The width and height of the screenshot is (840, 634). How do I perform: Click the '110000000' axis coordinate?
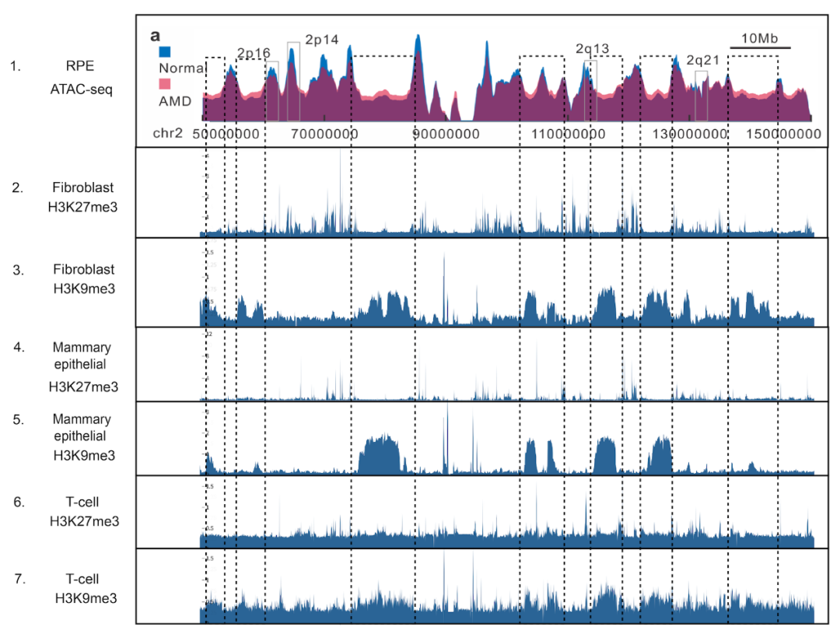(569, 134)
